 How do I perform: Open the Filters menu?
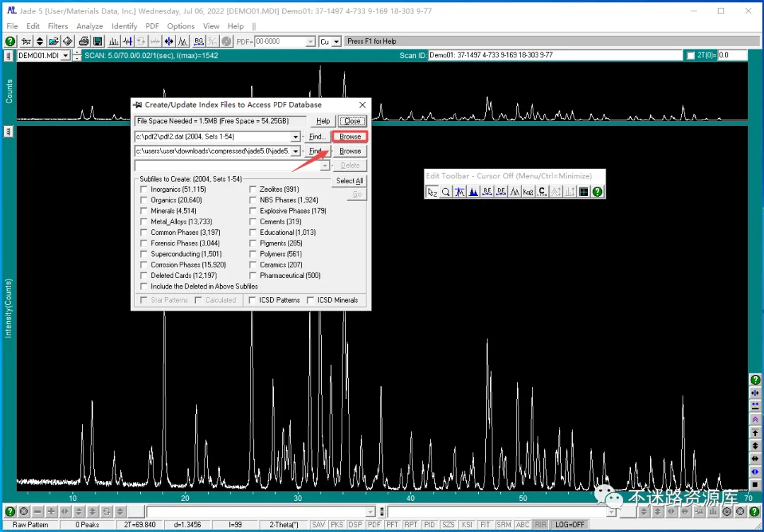(58, 25)
